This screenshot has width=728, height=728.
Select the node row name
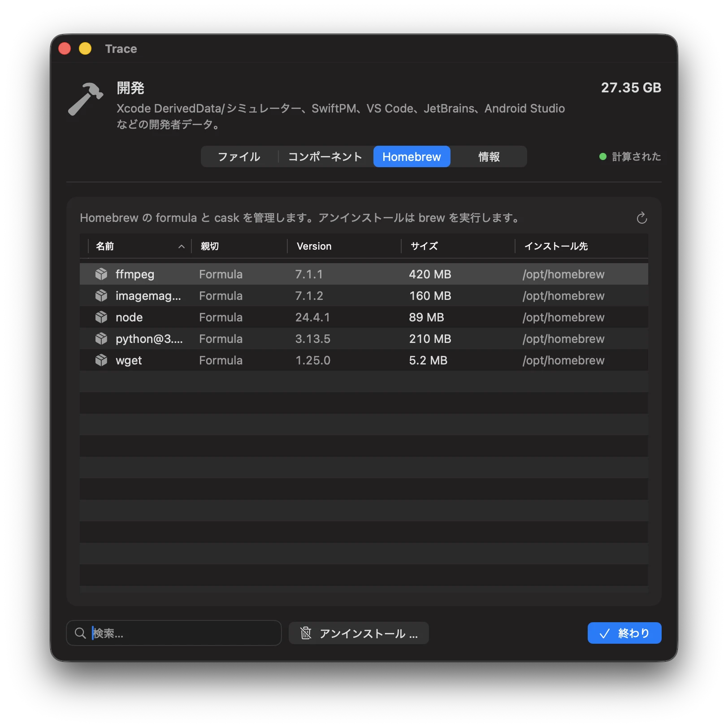129,317
